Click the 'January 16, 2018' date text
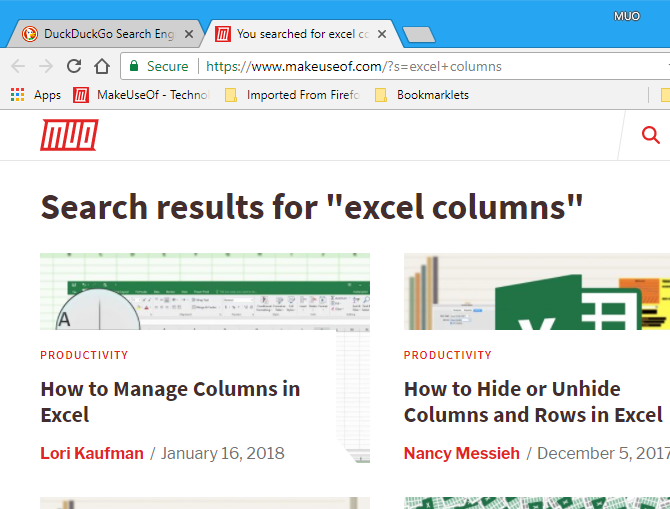The image size is (670, 509). tap(223, 453)
